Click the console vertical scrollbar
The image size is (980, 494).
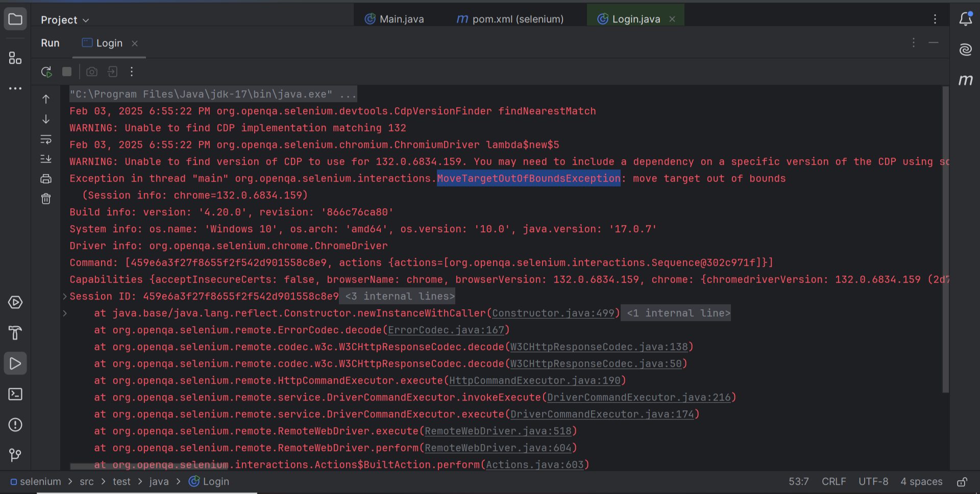pos(945,240)
